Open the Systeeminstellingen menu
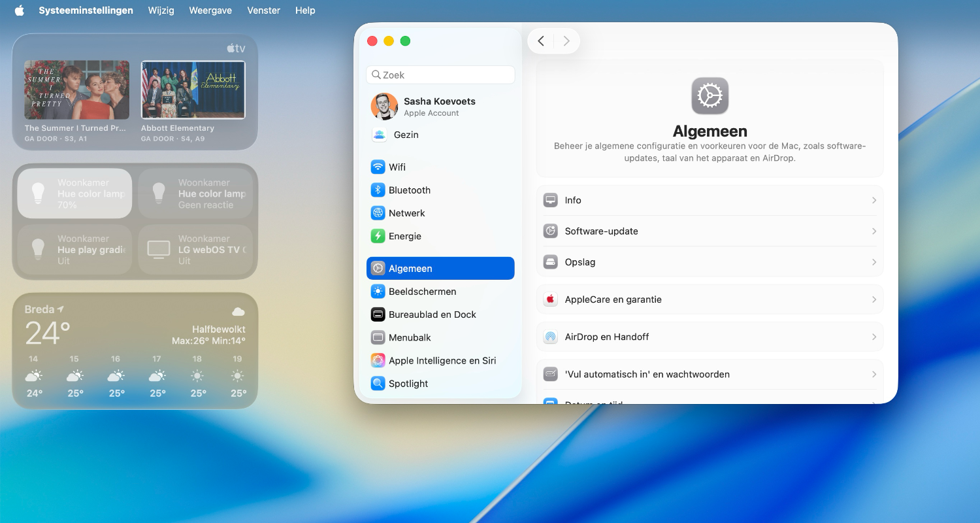 pyautogui.click(x=86, y=10)
